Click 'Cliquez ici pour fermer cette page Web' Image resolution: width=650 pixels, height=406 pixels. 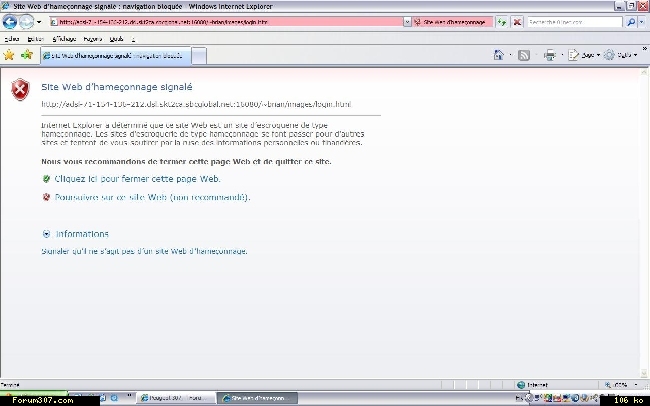(137, 179)
